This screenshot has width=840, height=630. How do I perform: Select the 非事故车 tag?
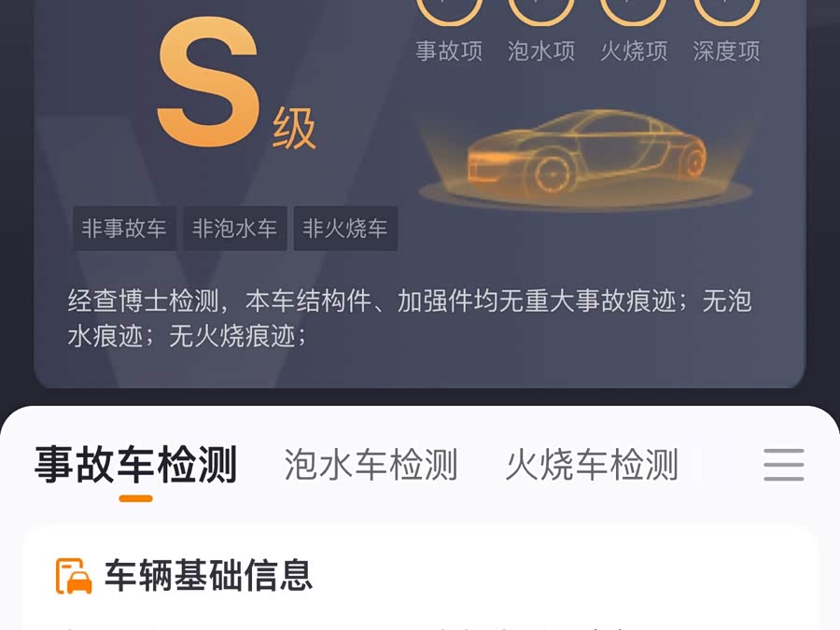click(x=124, y=229)
